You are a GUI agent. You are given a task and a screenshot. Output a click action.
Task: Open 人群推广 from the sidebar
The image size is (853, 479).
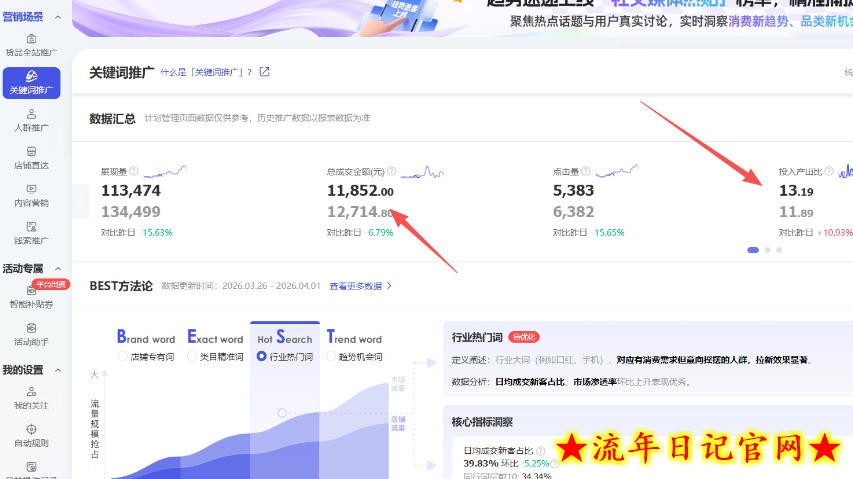pos(31,120)
